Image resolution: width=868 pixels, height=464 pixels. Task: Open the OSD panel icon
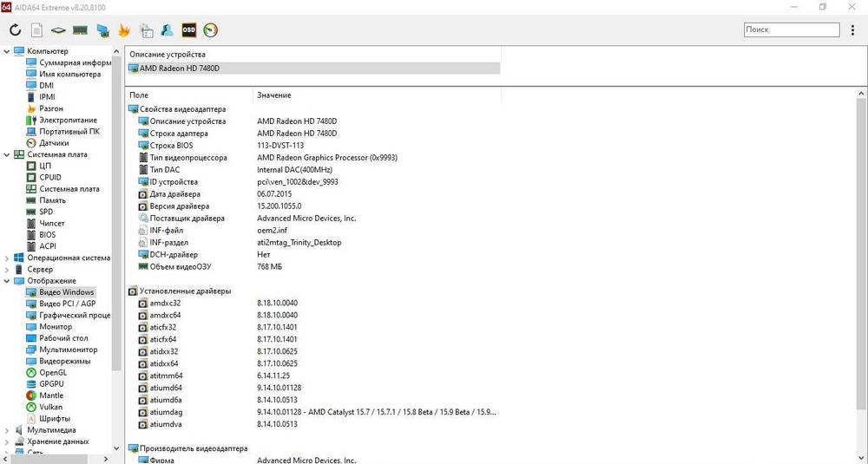point(188,29)
